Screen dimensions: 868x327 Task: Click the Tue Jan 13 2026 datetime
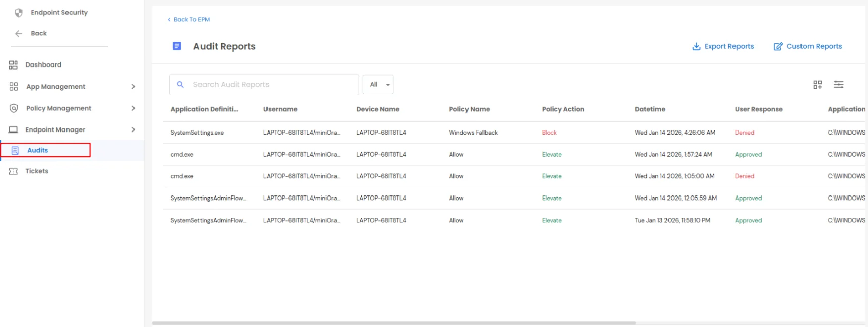pos(672,221)
